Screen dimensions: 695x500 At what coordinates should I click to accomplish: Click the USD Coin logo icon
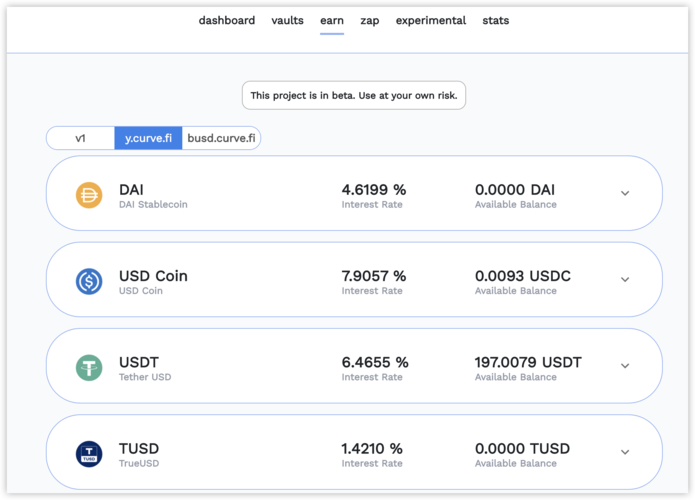click(x=89, y=281)
